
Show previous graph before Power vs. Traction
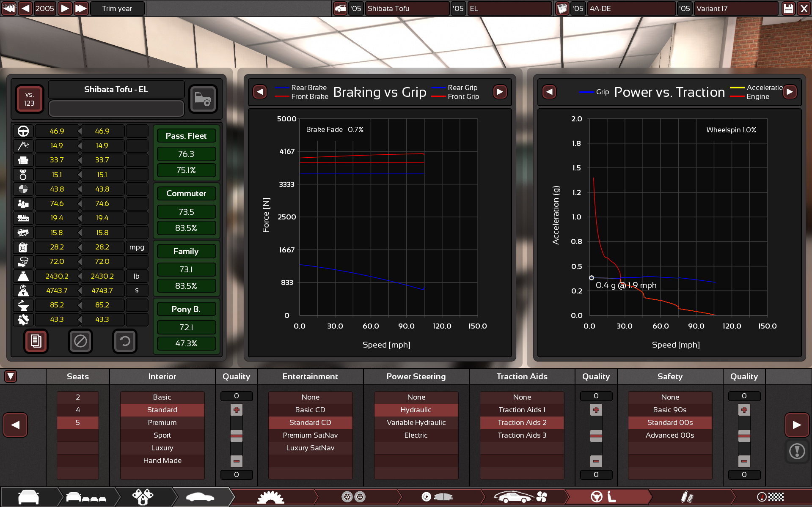[x=549, y=92]
